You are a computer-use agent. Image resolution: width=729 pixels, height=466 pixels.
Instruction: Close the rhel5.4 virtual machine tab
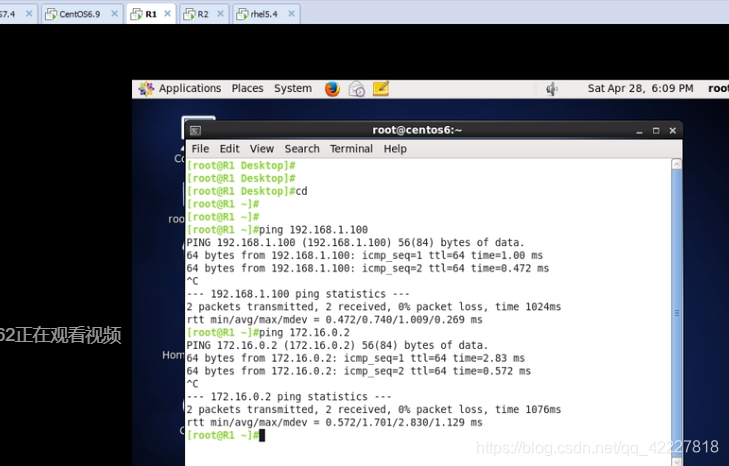pyautogui.click(x=292, y=13)
